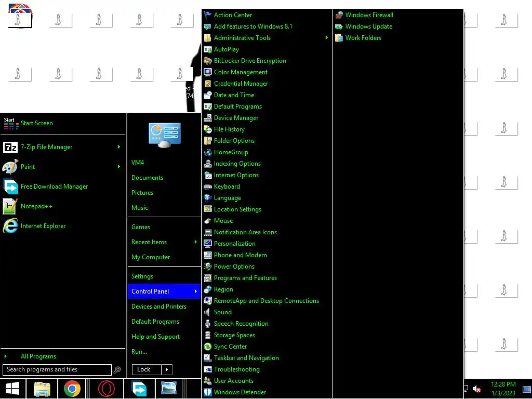
Task: Open the Sync Center icon
Action: point(208,347)
